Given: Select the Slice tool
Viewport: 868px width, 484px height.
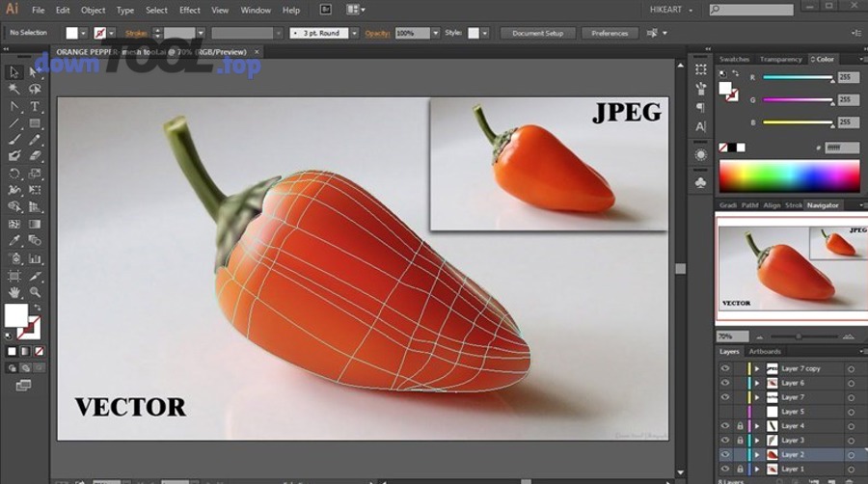Looking at the screenshot, I should point(35,276).
